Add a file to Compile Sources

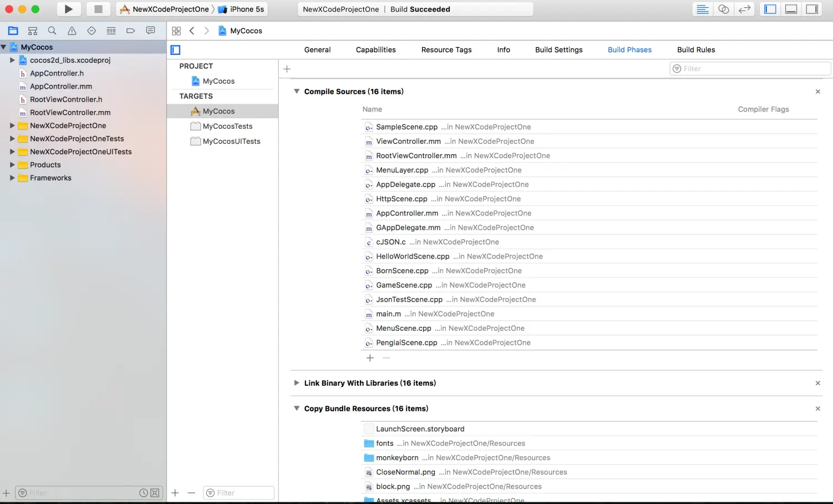point(370,358)
